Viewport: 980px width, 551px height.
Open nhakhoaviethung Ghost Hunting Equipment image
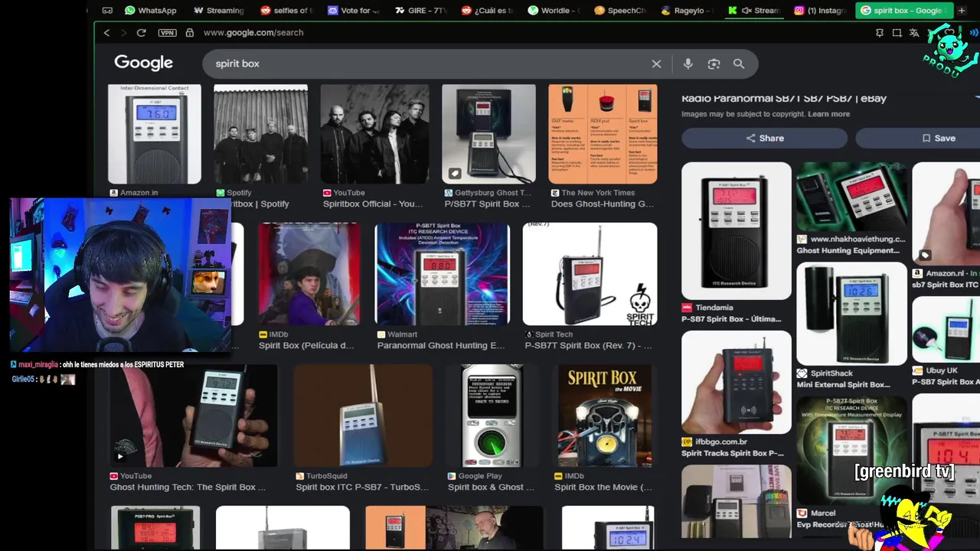[x=851, y=197]
